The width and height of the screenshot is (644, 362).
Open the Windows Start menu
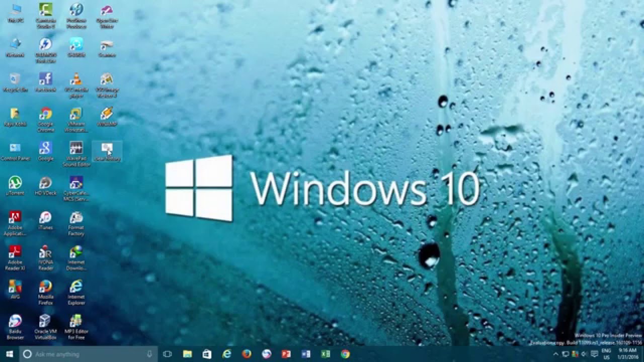pos(10,354)
